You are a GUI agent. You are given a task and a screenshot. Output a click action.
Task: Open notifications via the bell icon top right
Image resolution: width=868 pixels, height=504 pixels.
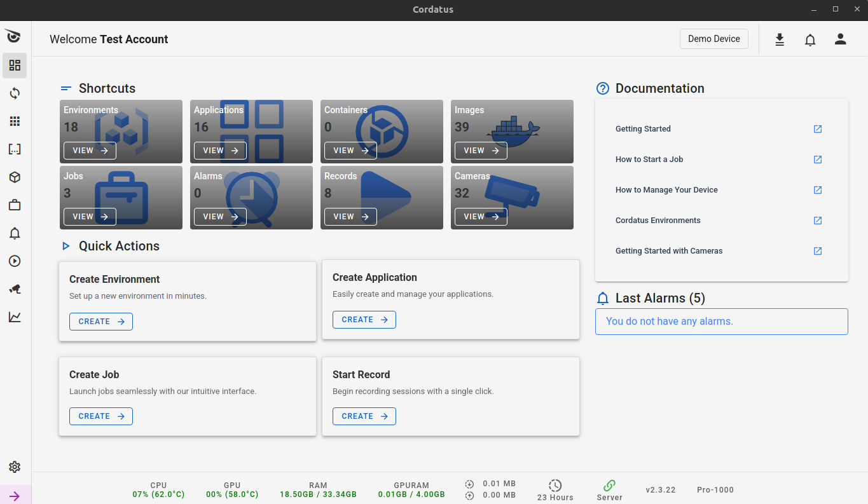click(810, 39)
